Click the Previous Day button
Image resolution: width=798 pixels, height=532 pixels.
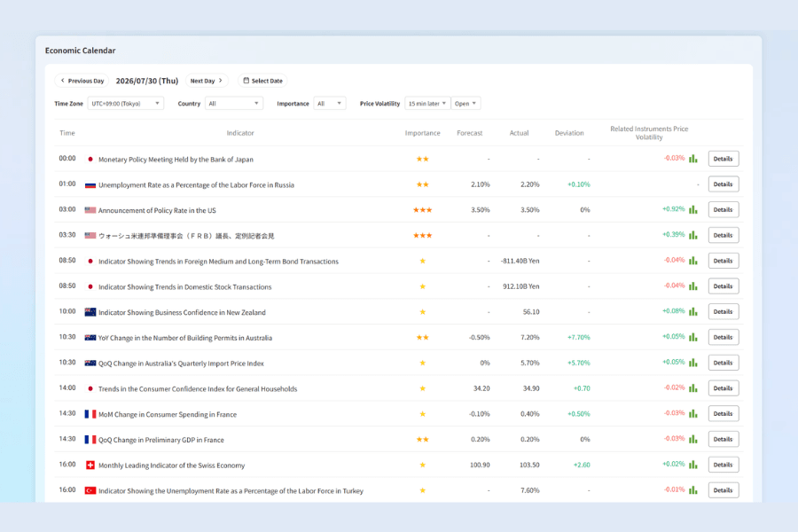pyautogui.click(x=82, y=81)
